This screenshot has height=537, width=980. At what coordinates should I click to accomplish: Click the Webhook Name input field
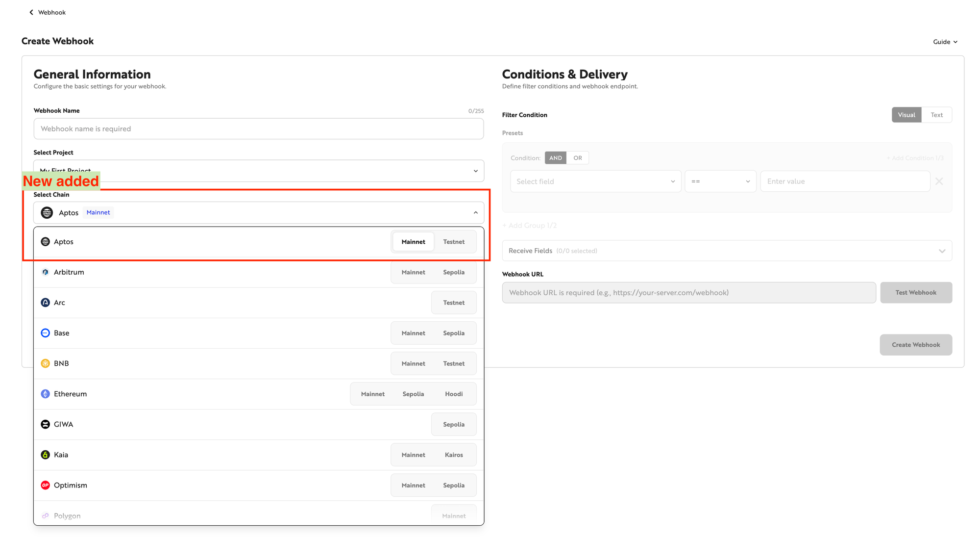(x=258, y=128)
